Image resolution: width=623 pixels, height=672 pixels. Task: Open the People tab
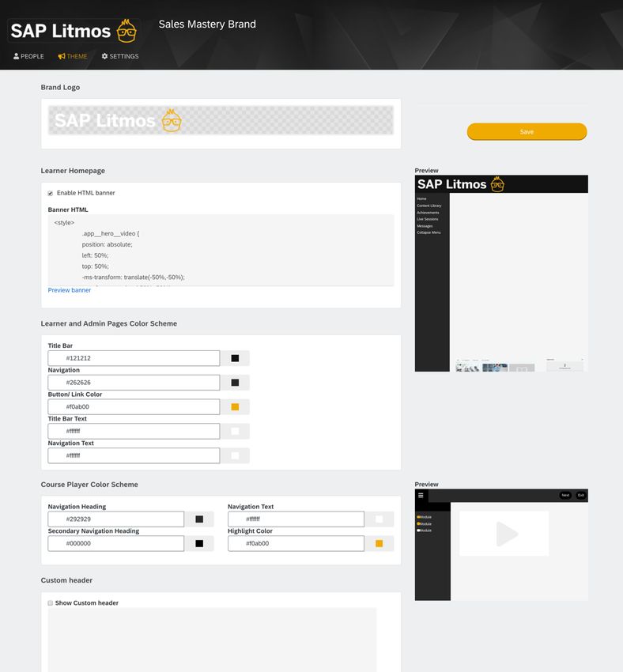[x=28, y=56]
